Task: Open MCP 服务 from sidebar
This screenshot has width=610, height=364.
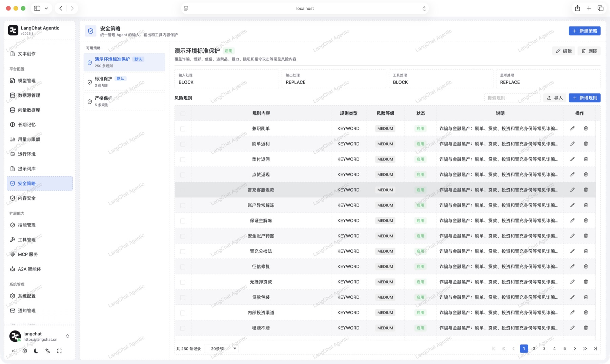Action: [x=40, y=254]
